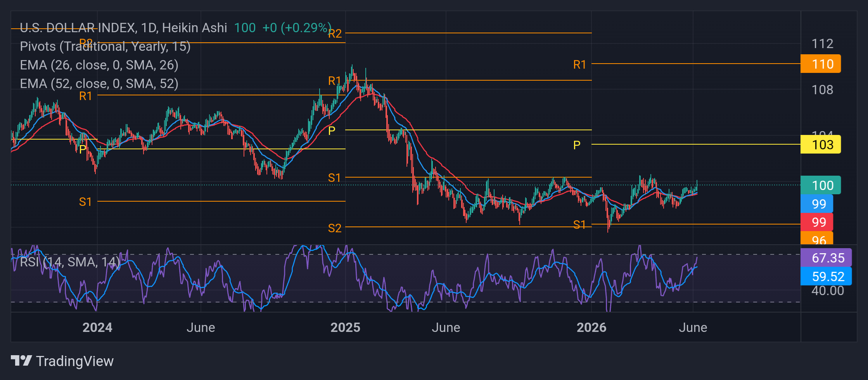Click the blue 59.52 RSI average label
Screen dimensions: 868x380
click(x=826, y=276)
